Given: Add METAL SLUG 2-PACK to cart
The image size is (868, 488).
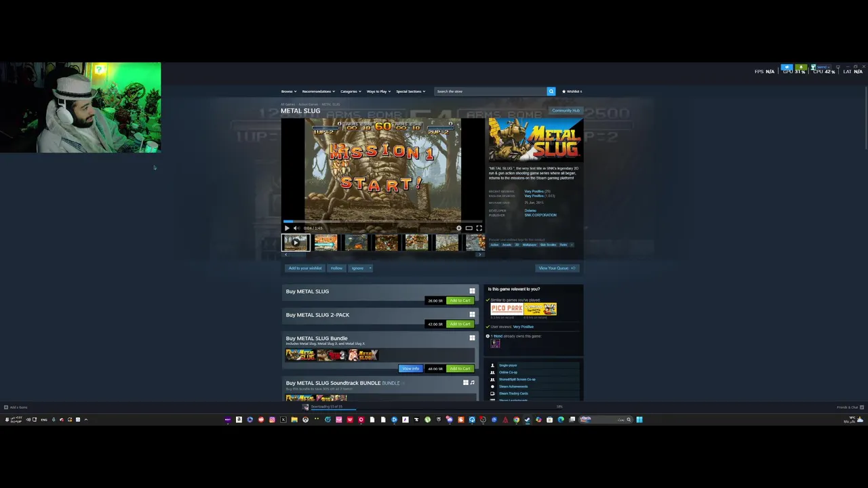Looking at the screenshot, I should [460, 324].
